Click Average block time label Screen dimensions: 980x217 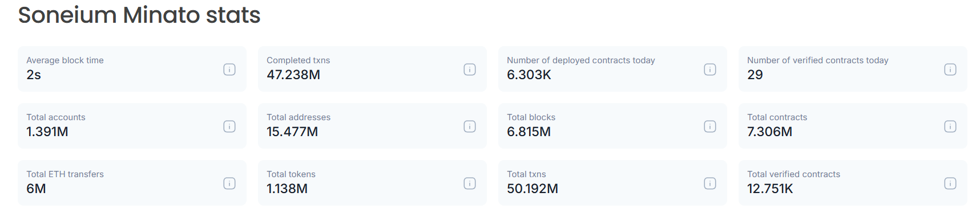(65, 60)
